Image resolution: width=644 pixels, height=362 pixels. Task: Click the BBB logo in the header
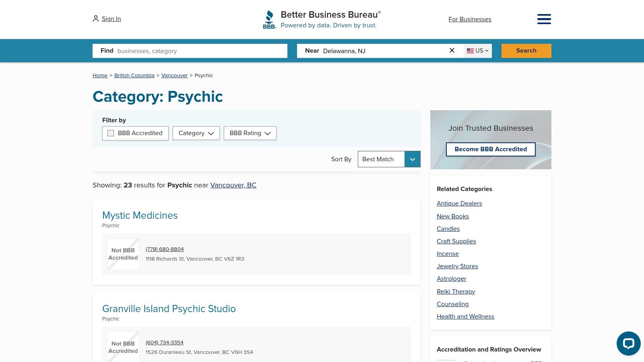[269, 19]
